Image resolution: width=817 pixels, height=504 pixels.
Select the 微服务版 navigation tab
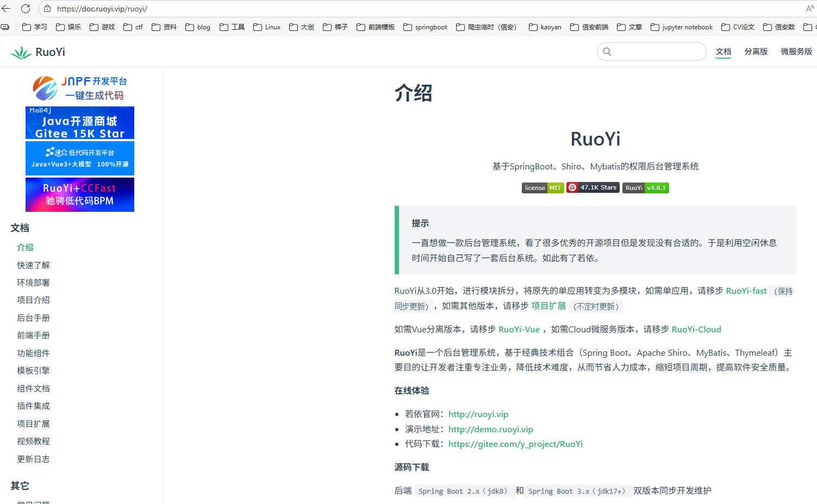(796, 52)
